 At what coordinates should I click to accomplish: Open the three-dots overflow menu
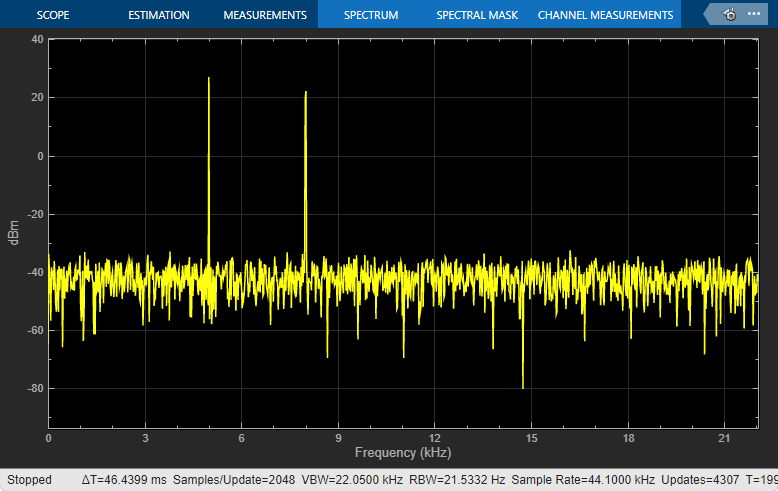pos(754,14)
